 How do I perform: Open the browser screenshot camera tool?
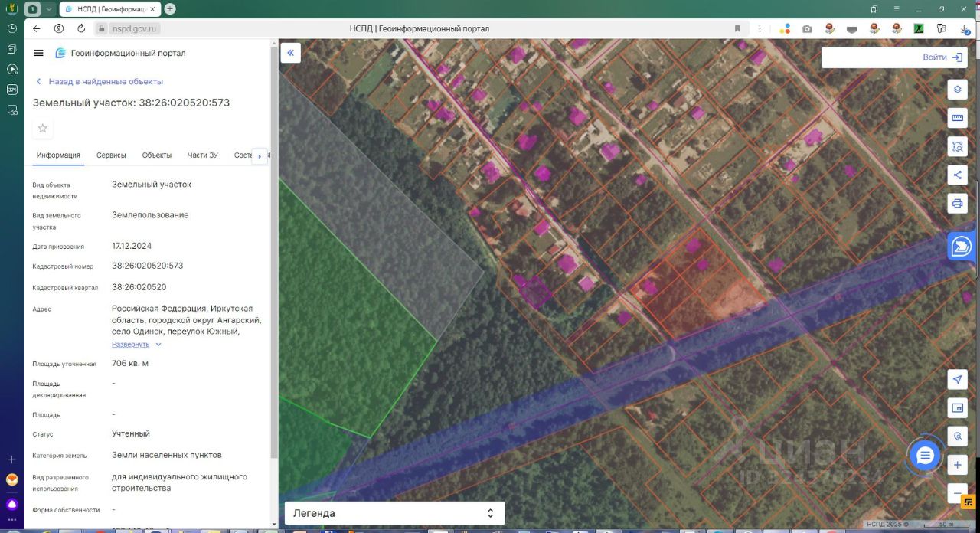[x=807, y=28]
